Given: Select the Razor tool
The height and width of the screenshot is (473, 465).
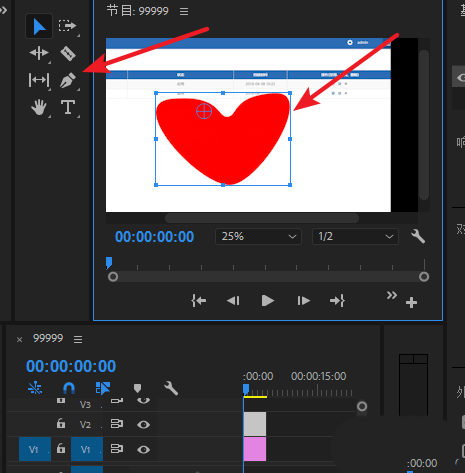Looking at the screenshot, I should 68,53.
